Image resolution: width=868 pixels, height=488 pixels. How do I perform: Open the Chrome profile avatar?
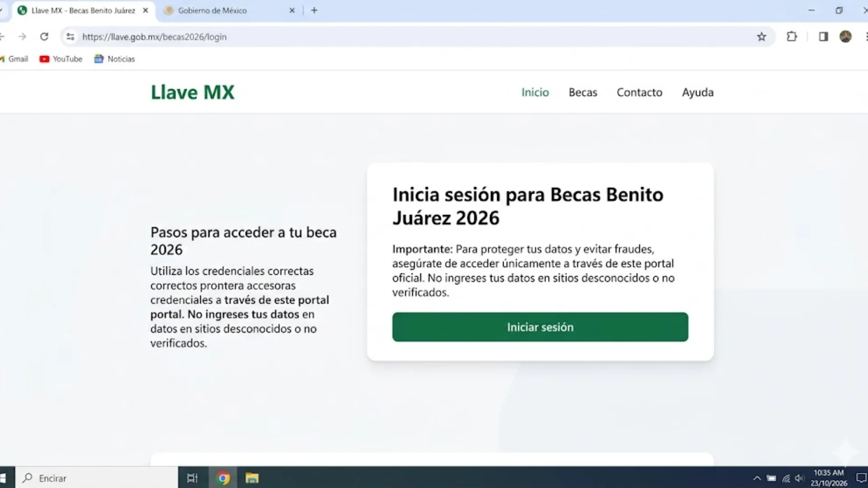click(x=845, y=37)
